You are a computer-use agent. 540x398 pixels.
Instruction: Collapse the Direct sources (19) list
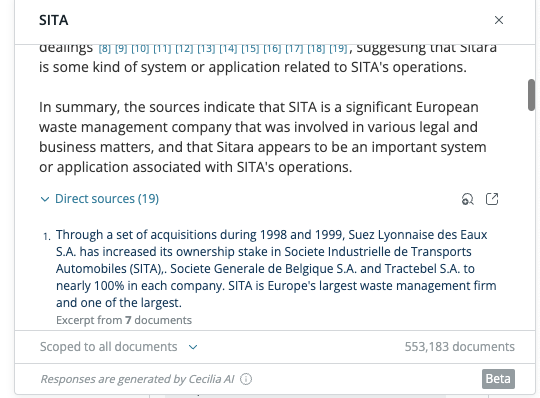pyautogui.click(x=99, y=199)
